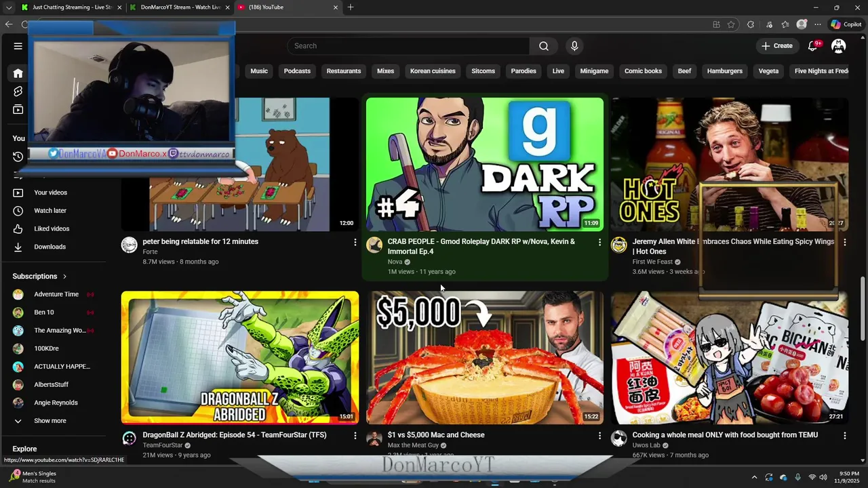The width and height of the screenshot is (868, 488).
Task: Open the taskbar clock and date
Action: click(x=848, y=477)
